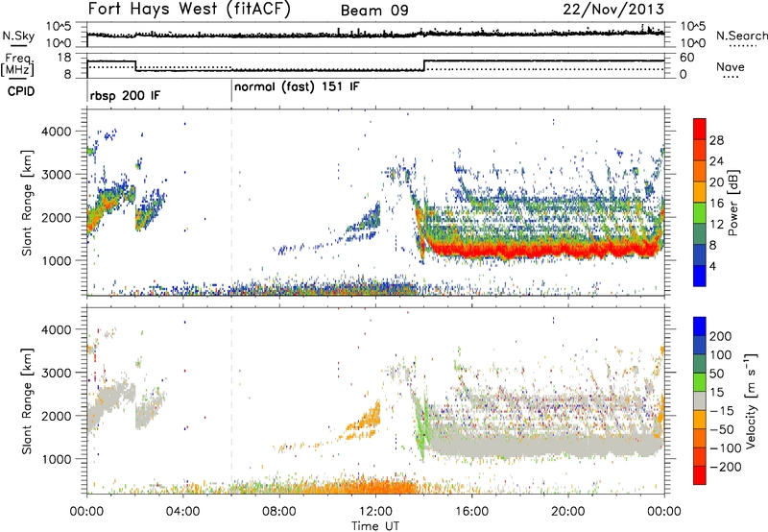The height and width of the screenshot is (532, 768).
Task: Click the '200' velocity scale value
Action: click(721, 336)
